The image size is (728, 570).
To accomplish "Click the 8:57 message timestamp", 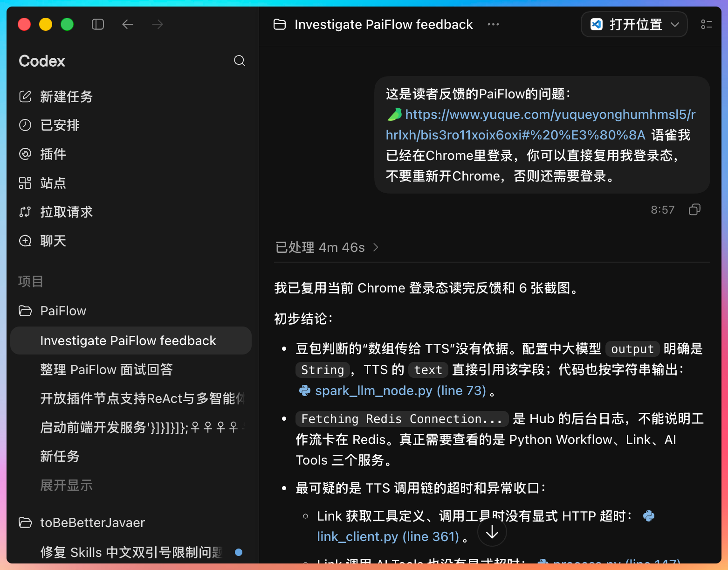I will tap(662, 210).
